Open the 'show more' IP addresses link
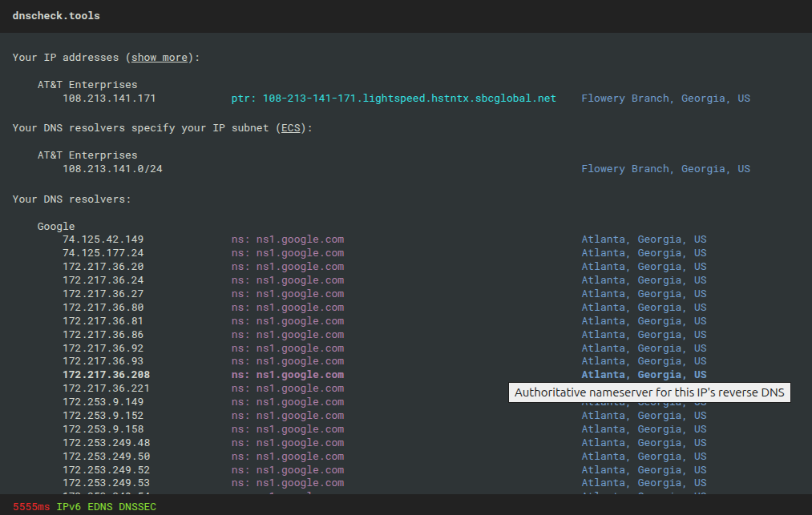 [159, 58]
